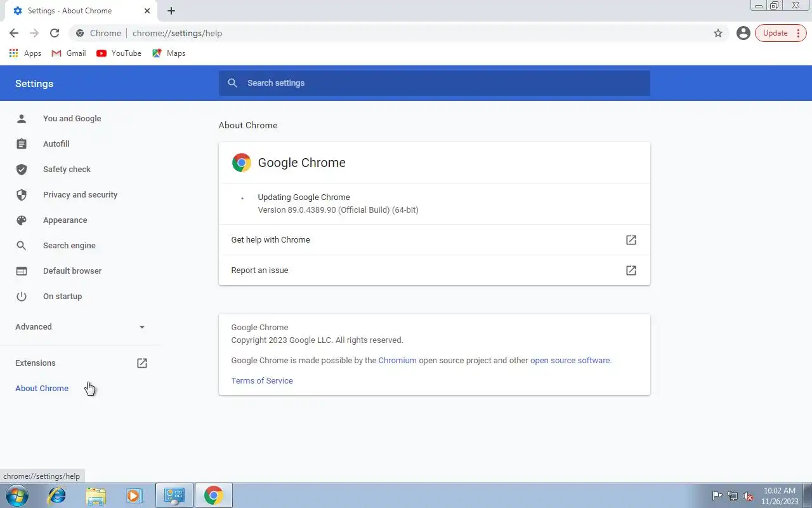
Task: Reload the current page
Action: [x=55, y=33]
